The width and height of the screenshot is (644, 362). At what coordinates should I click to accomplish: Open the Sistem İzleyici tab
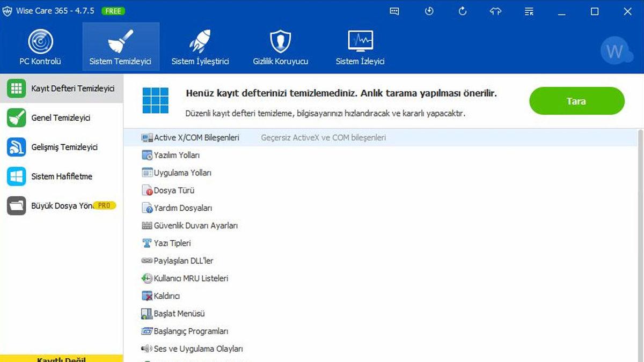click(360, 47)
